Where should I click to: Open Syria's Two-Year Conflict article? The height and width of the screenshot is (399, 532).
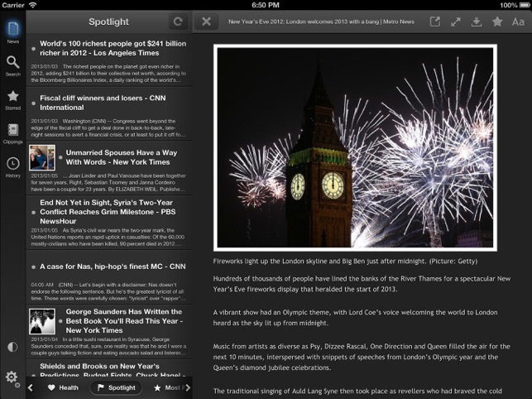pos(109,223)
